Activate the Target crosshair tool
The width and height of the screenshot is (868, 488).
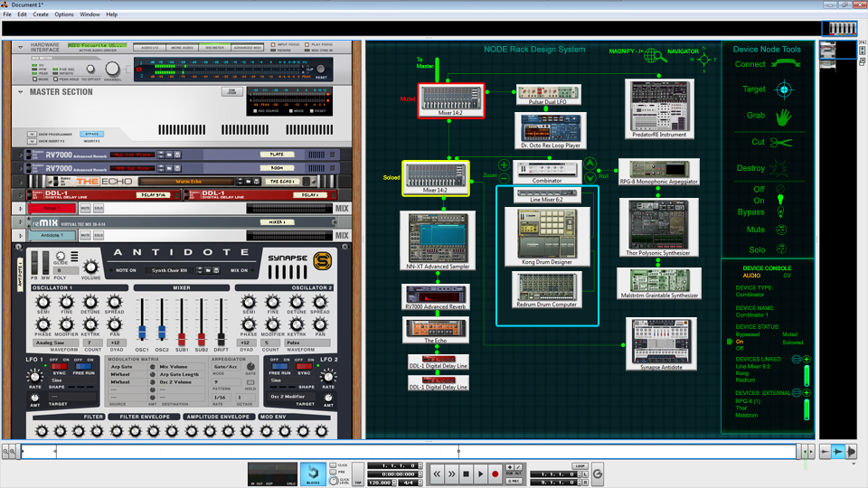coord(784,89)
